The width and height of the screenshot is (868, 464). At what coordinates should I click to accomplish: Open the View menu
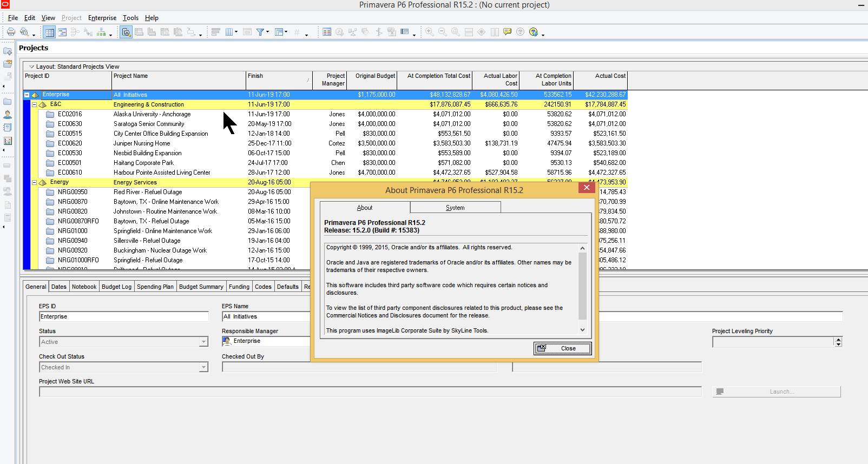48,18
